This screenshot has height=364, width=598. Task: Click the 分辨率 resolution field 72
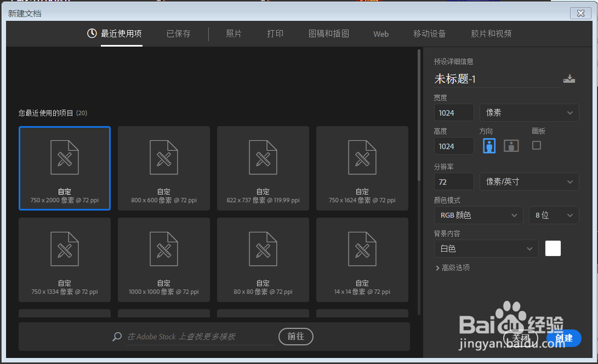tap(454, 181)
